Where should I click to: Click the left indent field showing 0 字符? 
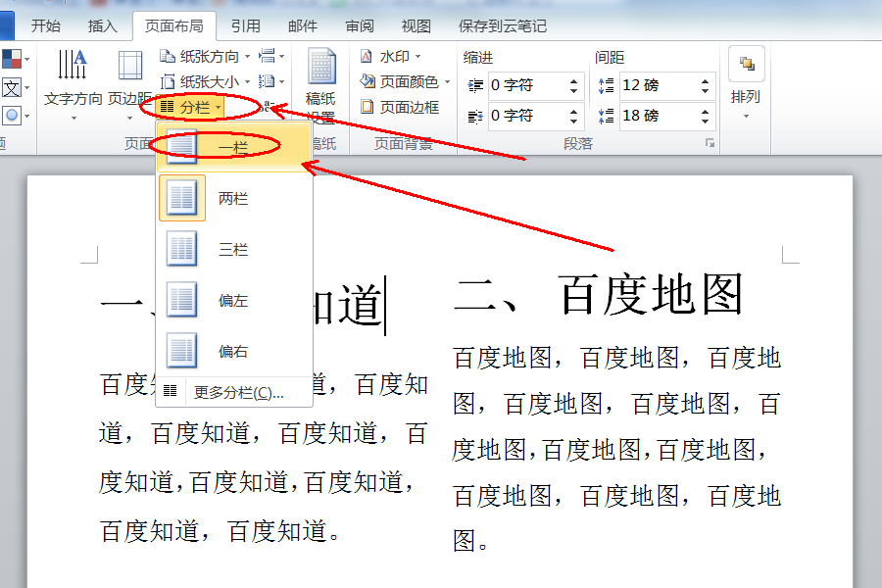[x=527, y=85]
